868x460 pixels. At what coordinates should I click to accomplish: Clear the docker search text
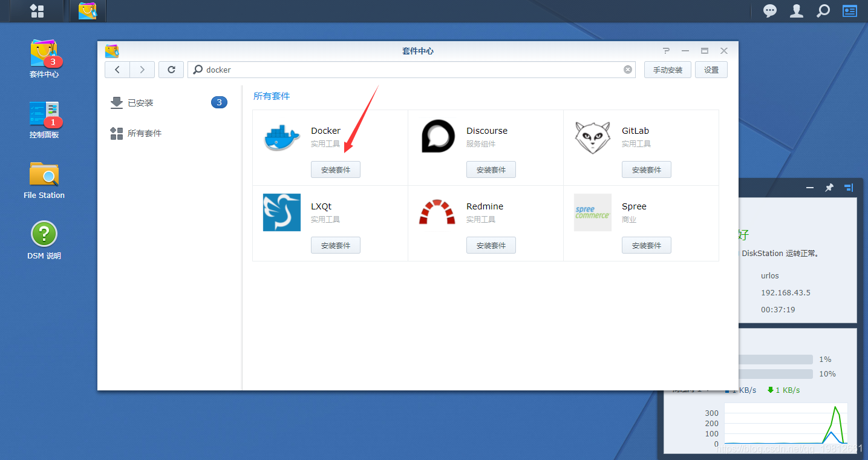tap(628, 70)
